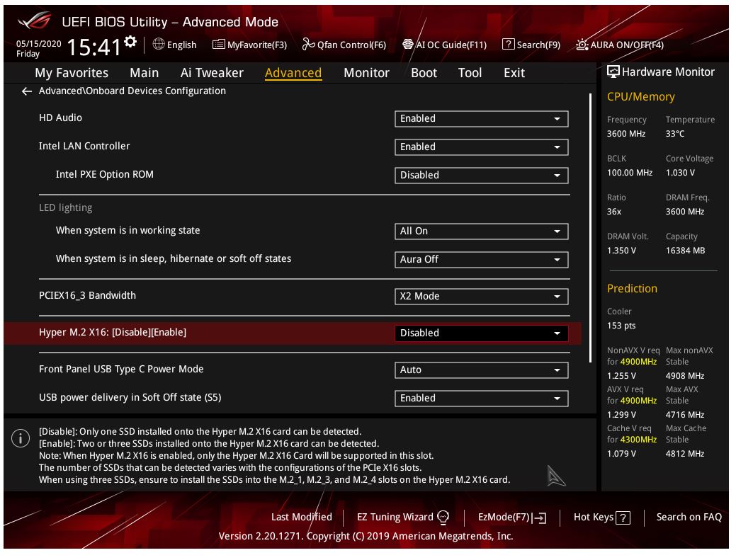Click the 16384 MB Capacity value

(x=685, y=251)
